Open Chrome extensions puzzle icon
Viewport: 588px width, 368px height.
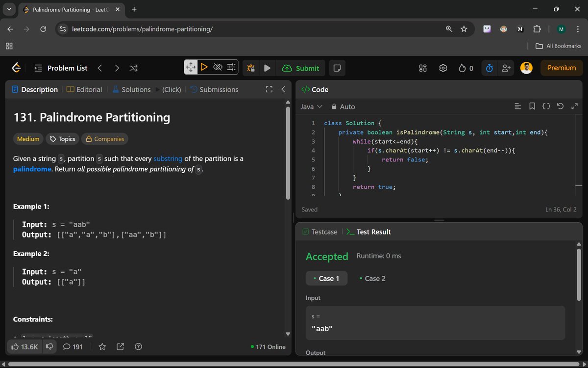(537, 29)
